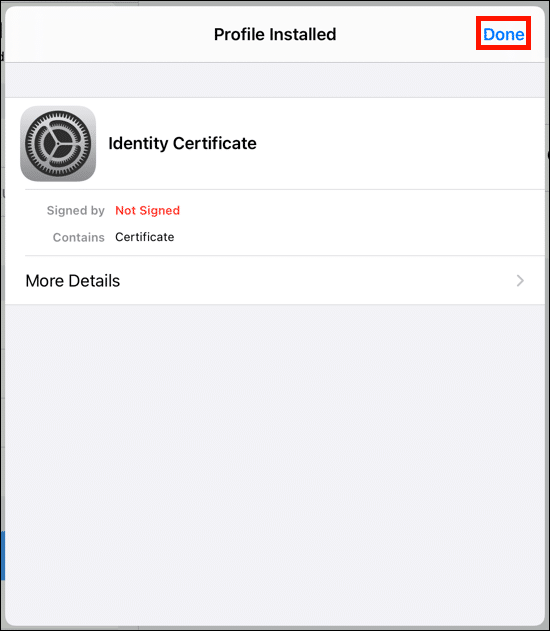Click the dimmed background at the left border

pos(2,322)
